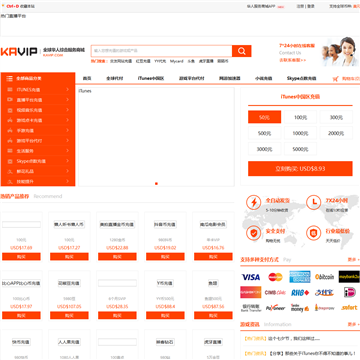This screenshot has width=360, height=360.
Task: Select the VISA payment logo
Action: coord(251,277)
